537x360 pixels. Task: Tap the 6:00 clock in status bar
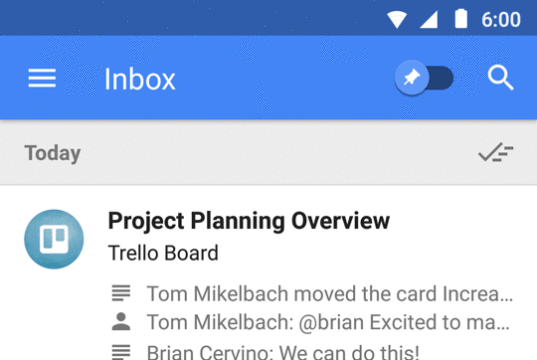(x=501, y=20)
